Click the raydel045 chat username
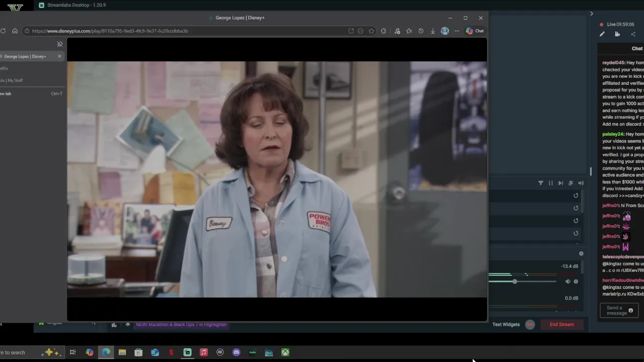 click(613, 63)
